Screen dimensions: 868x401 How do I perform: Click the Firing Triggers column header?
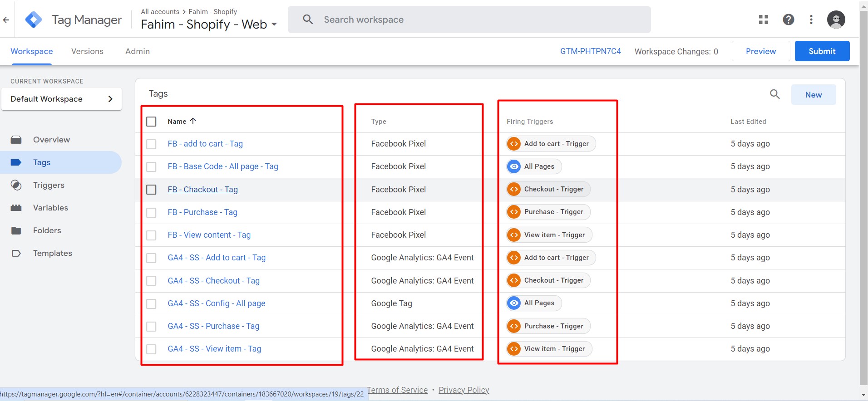pos(530,122)
